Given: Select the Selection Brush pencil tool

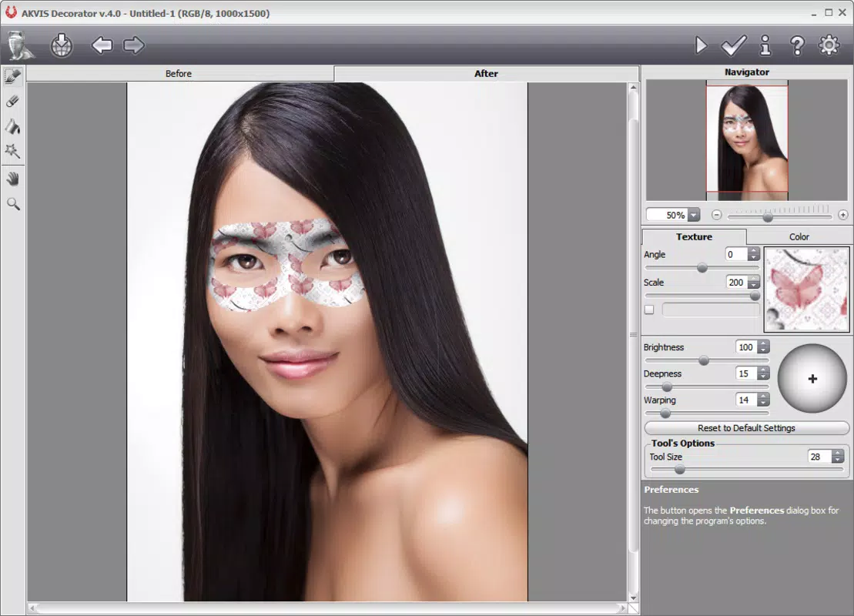Looking at the screenshot, I should click(13, 76).
